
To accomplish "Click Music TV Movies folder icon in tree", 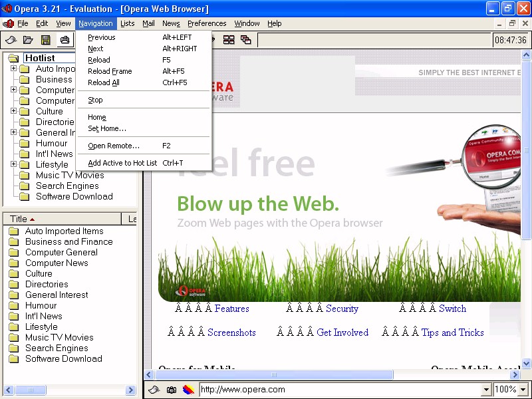I will (x=24, y=175).
